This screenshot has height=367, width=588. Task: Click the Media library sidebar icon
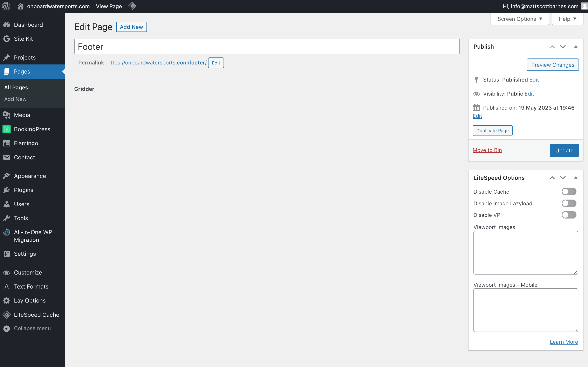tap(7, 115)
